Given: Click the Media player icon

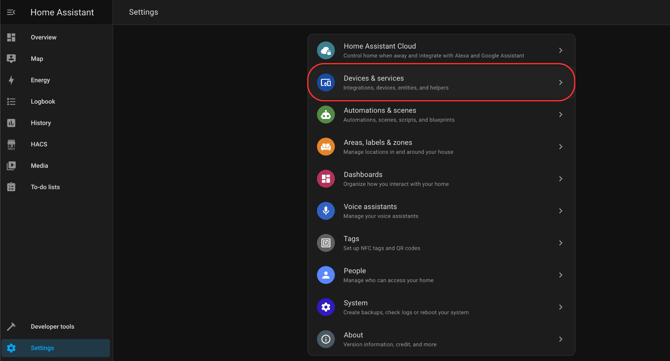Looking at the screenshot, I should [x=11, y=165].
